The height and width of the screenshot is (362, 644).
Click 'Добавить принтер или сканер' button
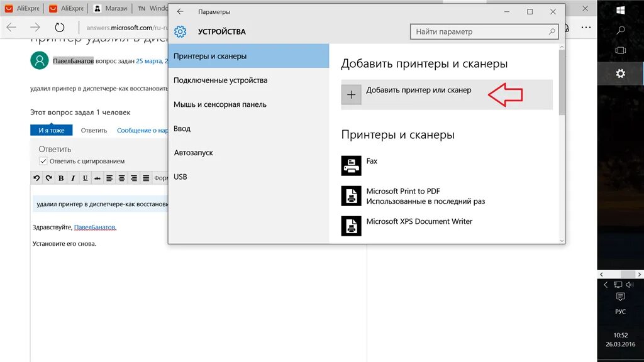click(x=447, y=95)
